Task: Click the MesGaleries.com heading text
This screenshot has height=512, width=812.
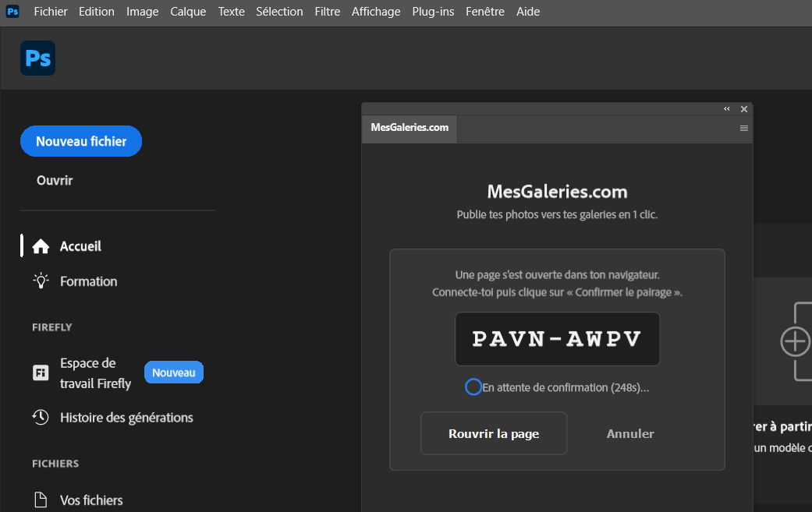Action: tap(557, 192)
